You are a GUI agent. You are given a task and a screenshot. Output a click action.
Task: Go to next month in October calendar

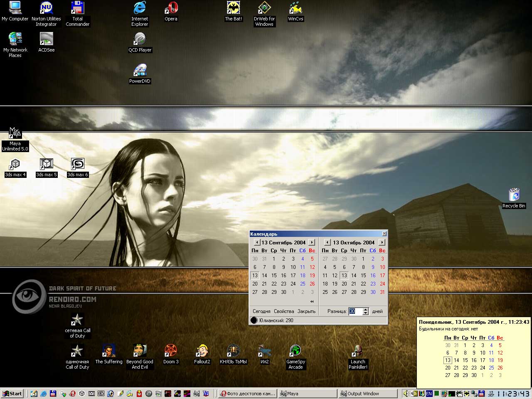click(382, 242)
